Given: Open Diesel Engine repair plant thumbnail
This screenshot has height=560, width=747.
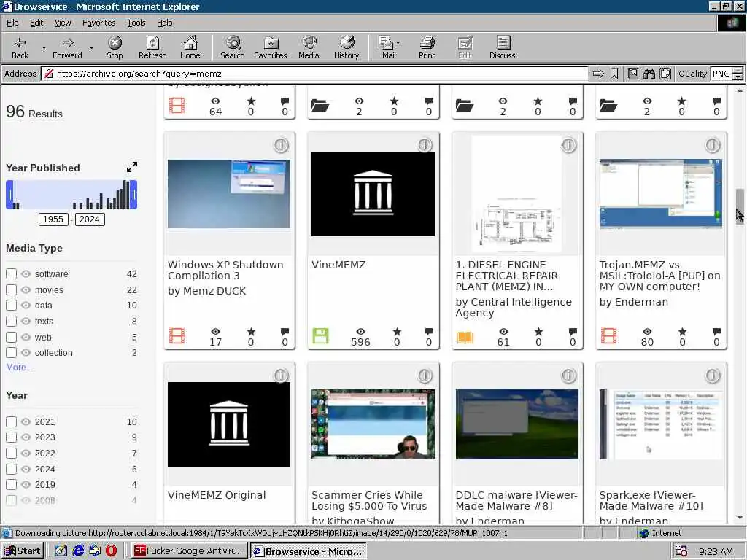Looking at the screenshot, I should pos(517,194).
